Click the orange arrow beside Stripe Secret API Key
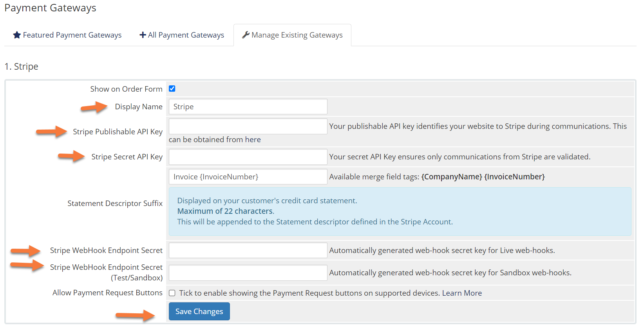Viewport: 644px width, 327px height. tap(71, 156)
